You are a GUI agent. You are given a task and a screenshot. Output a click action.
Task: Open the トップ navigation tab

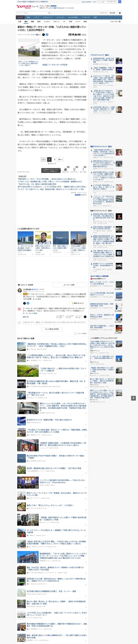[20, 17]
